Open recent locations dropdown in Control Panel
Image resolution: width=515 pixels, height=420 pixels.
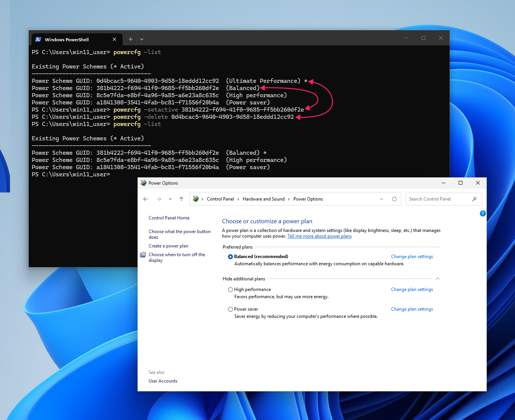[x=170, y=199]
